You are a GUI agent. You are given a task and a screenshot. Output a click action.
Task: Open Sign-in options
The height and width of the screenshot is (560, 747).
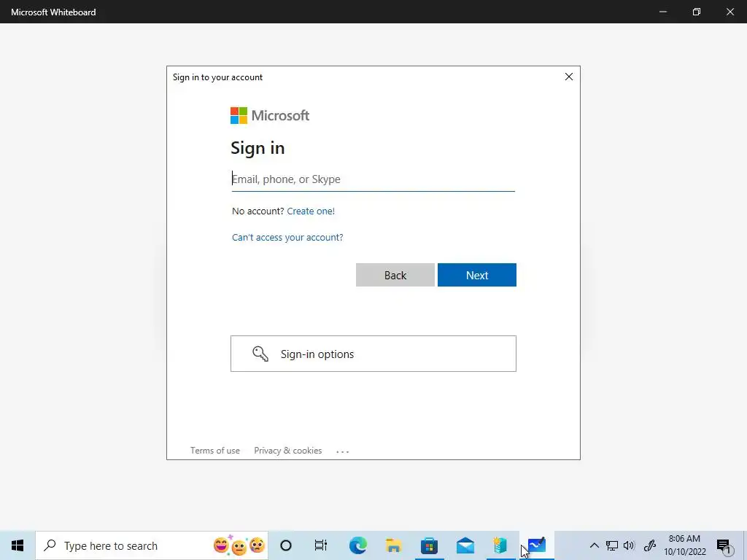[x=373, y=354]
